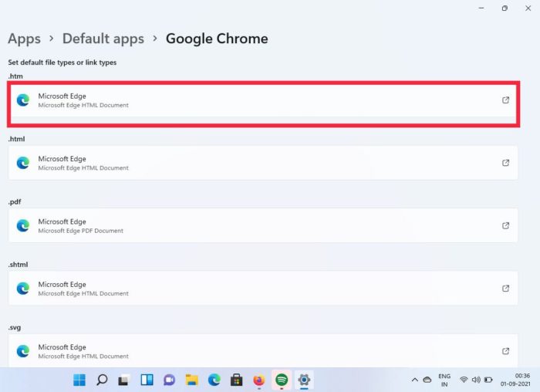Go back to Default apps in the breadcrumb
540x392 pixels.
click(x=103, y=39)
